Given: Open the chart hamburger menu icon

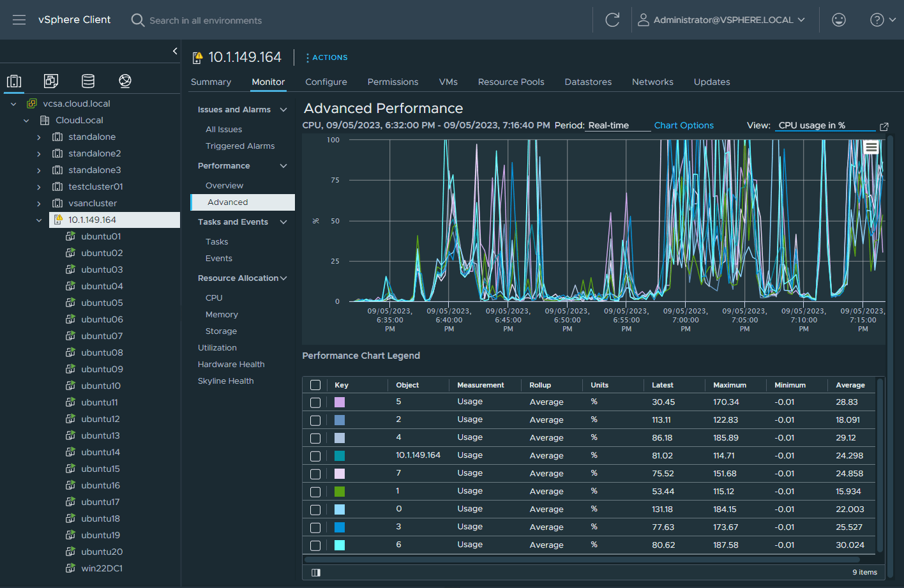Looking at the screenshot, I should pos(871,147).
